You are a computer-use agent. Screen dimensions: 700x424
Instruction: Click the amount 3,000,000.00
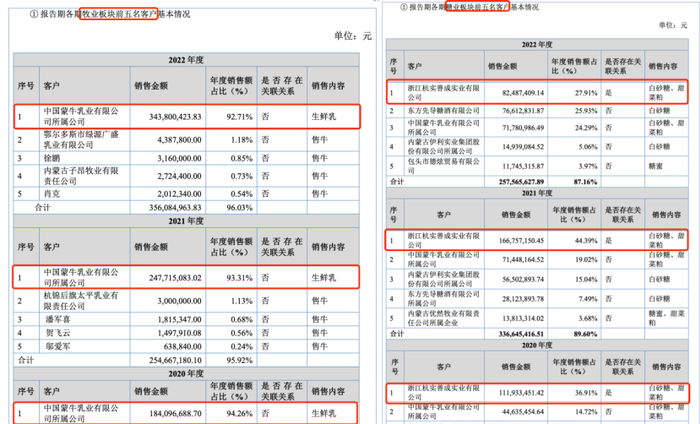(x=179, y=301)
